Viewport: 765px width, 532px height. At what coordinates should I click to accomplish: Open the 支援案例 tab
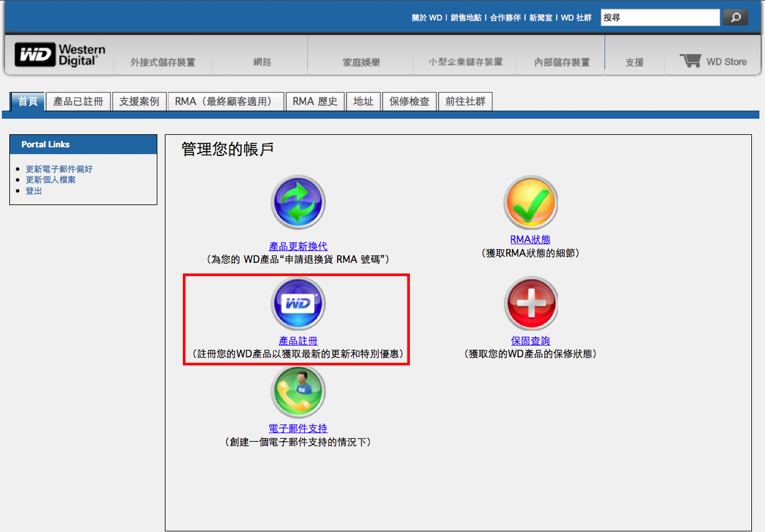point(139,101)
